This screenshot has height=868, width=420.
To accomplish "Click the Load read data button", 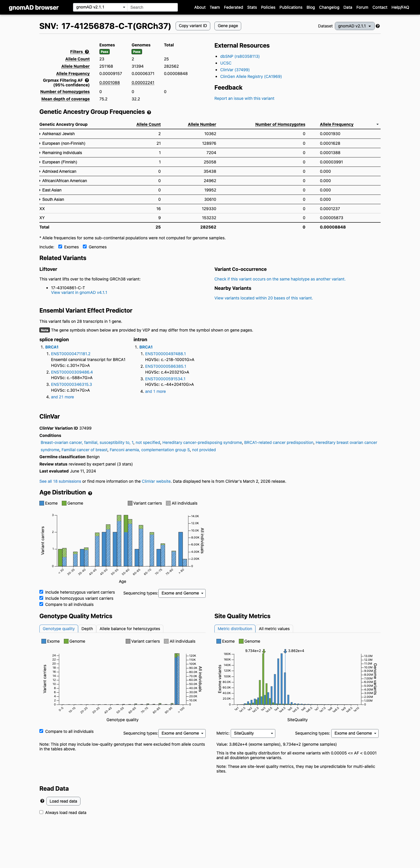I will click(x=63, y=801).
